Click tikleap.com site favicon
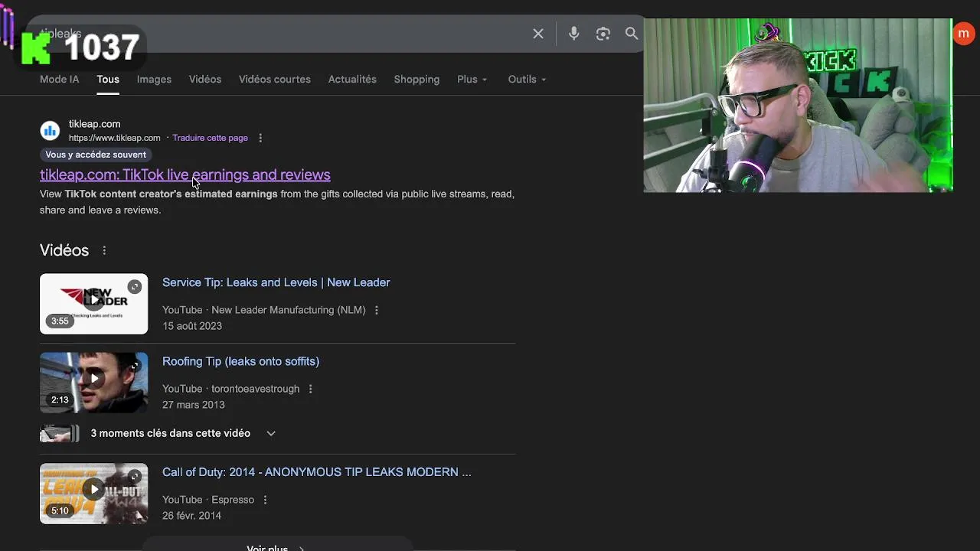Viewport: 980px width, 551px height. pos(50,131)
